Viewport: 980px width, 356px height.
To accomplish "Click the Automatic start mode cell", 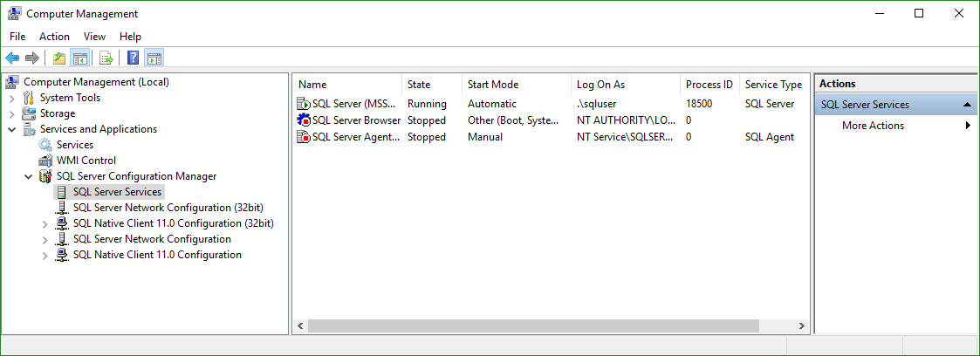I will (x=492, y=104).
